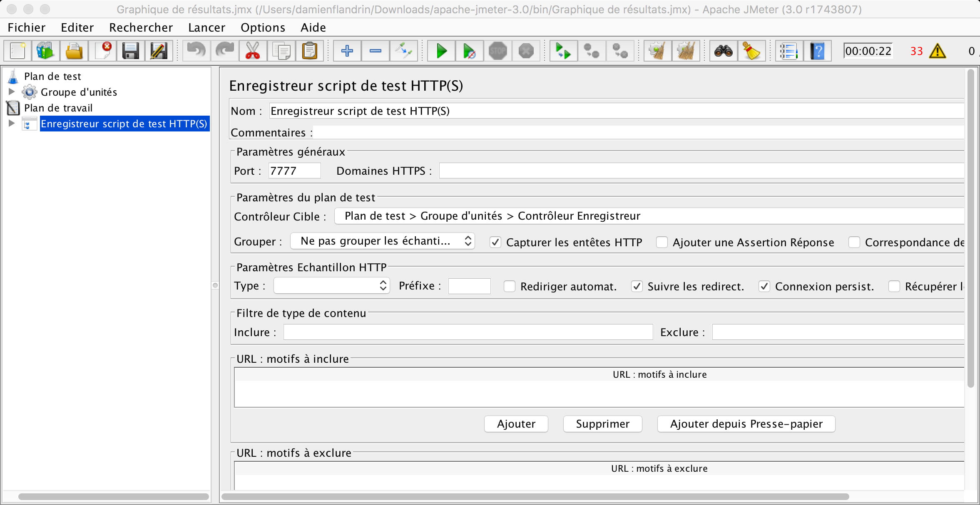Click the vertical scrollbar of config panel
Viewport: 980px width, 505px height.
pyautogui.click(x=970, y=229)
